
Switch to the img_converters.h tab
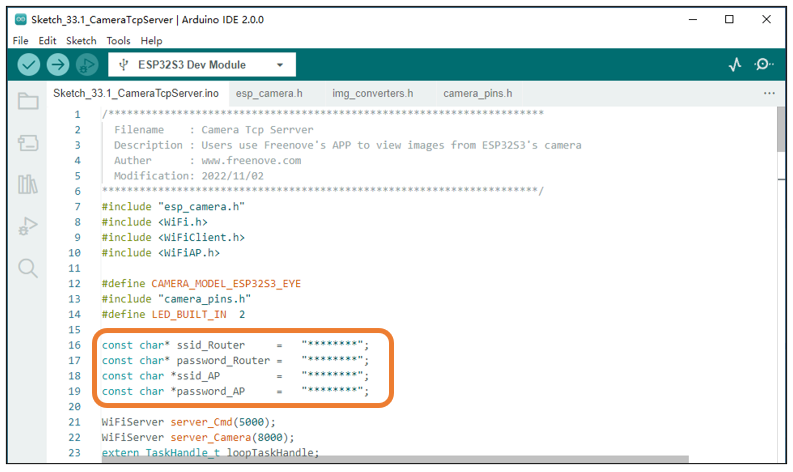coord(373,94)
